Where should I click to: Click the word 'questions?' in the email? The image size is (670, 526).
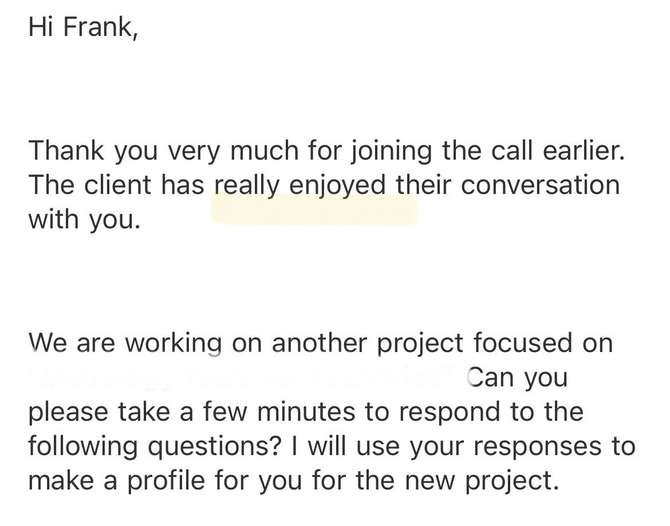tap(215, 446)
